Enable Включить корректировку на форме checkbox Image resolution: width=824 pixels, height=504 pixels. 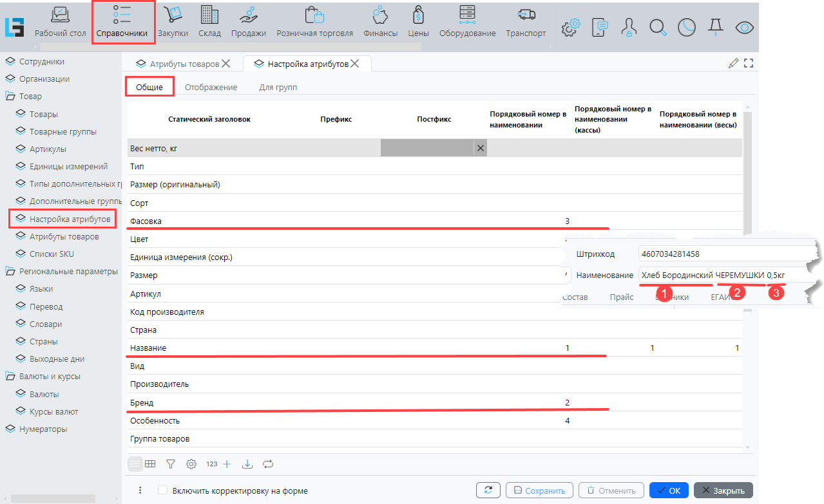tap(163, 490)
